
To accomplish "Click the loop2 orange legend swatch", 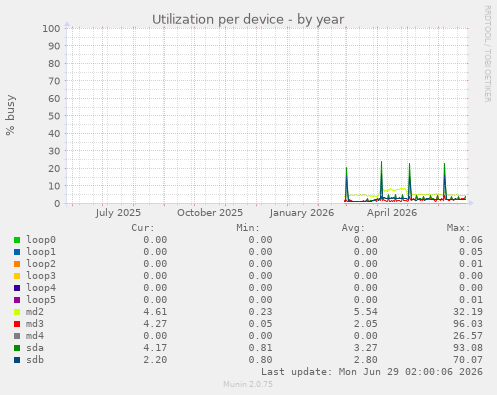I will coord(17,264).
